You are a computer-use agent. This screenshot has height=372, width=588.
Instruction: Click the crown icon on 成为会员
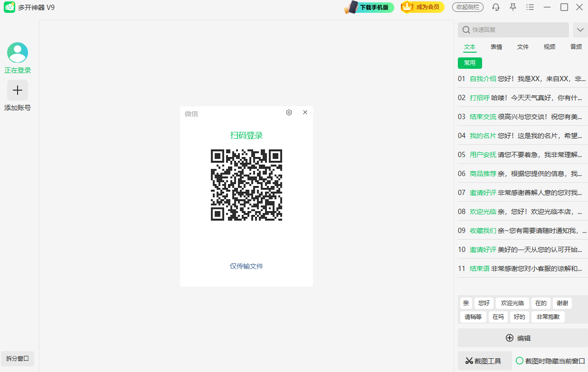[407, 7]
